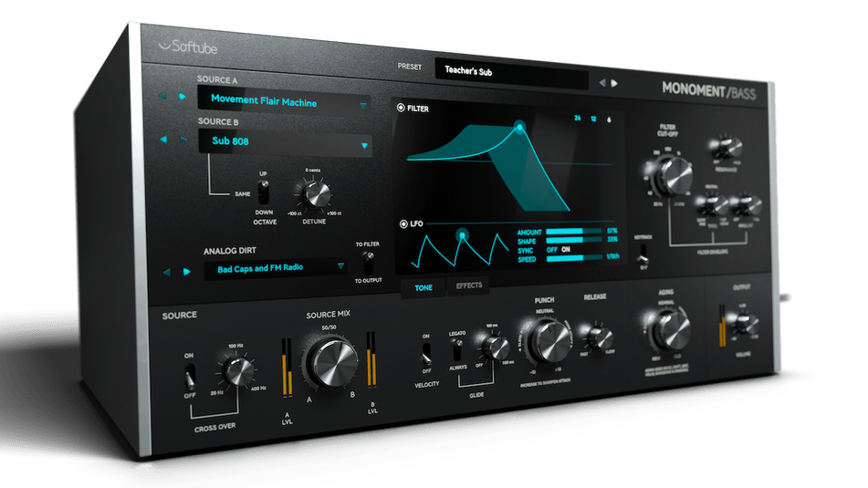Open preset list showing Teacher's Sub
The height and width of the screenshot is (488, 868).
tap(512, 73)
